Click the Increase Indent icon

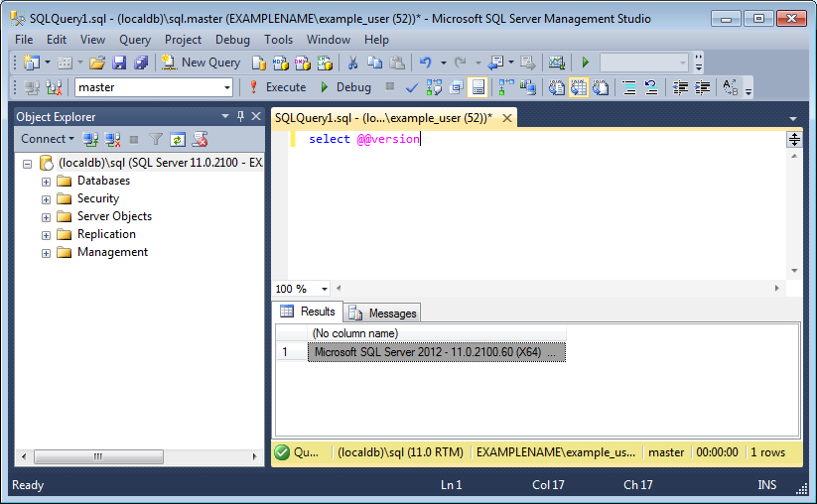click(703, 87)
